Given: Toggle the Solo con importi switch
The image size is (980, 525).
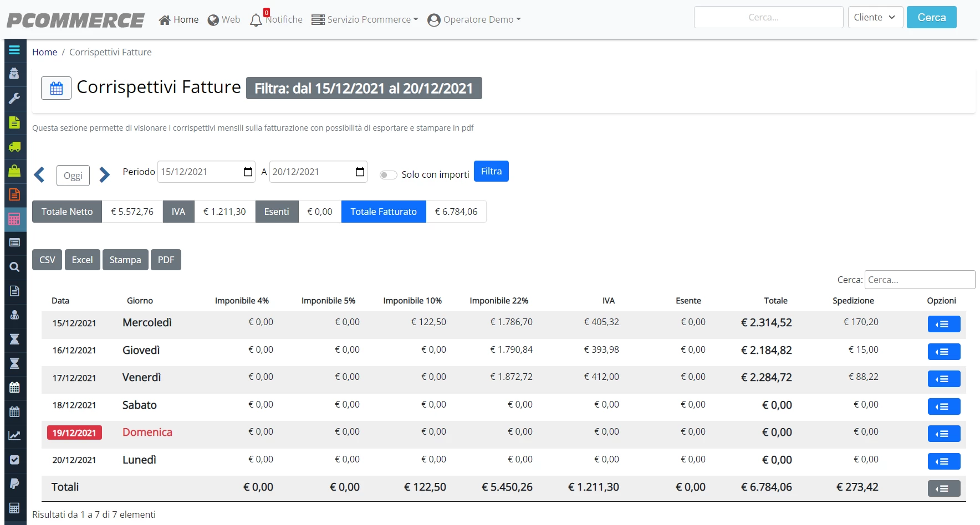Looking at the screenshot, I should tap(388, 175).
